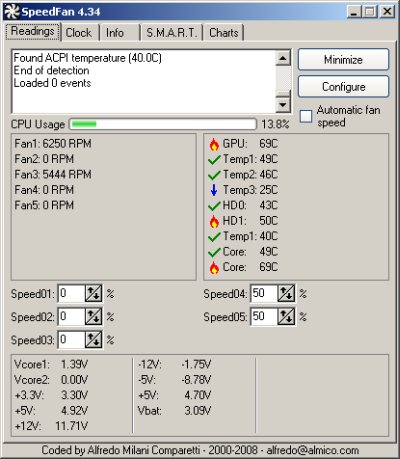Click the CPU Usage progress bar

(163, 124)
